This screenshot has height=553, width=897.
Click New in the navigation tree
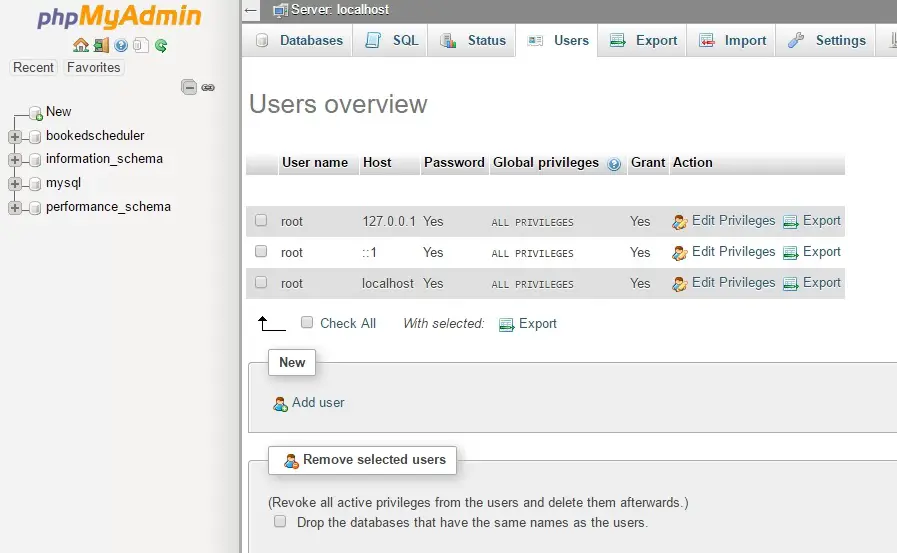tap(58, 112)
